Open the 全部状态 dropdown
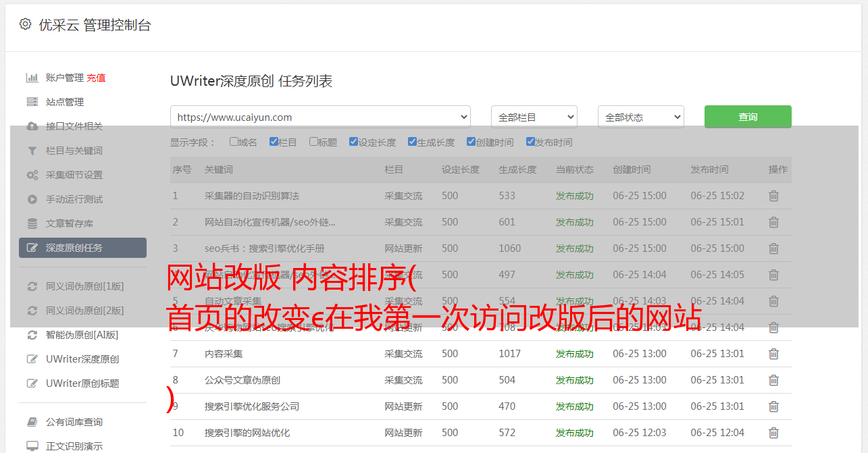This screenshot has height=453, width=868. [x=641, y=117]
